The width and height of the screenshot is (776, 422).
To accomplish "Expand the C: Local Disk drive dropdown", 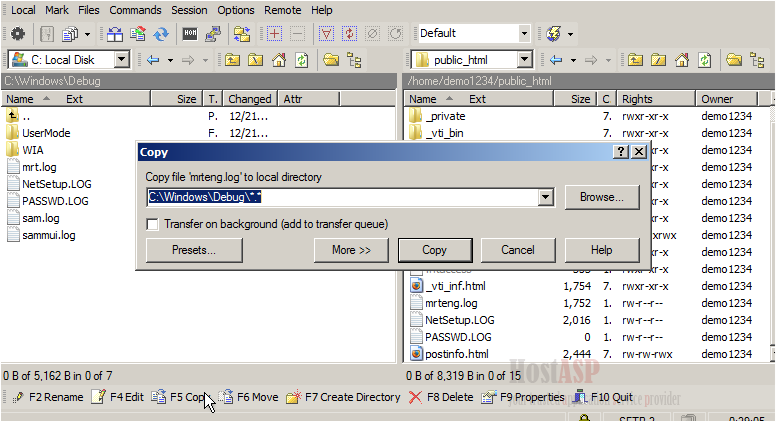I will [121, 60].
